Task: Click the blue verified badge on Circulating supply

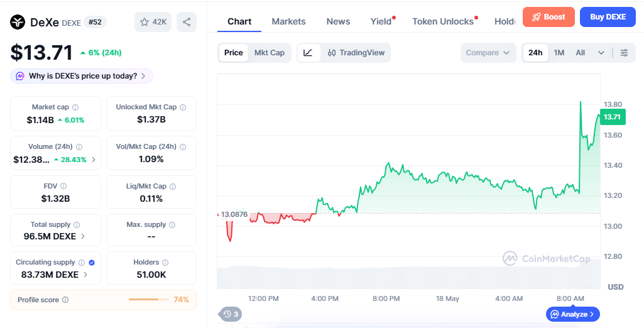Action: click(x=92, y=262)
